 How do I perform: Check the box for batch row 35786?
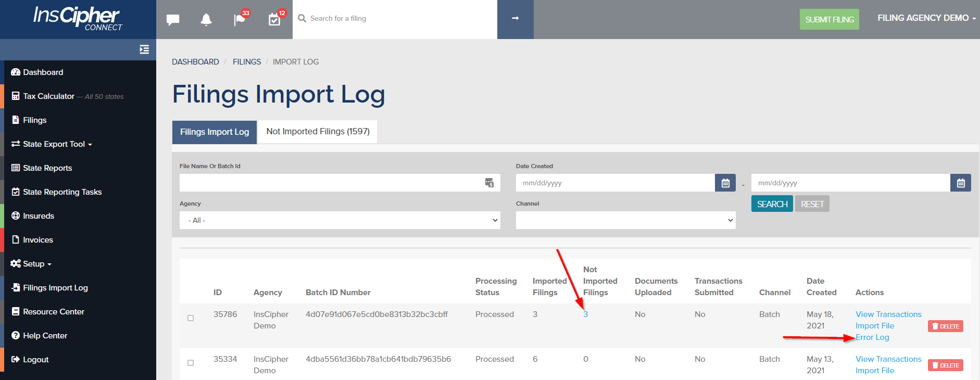[x=191, y=318]
